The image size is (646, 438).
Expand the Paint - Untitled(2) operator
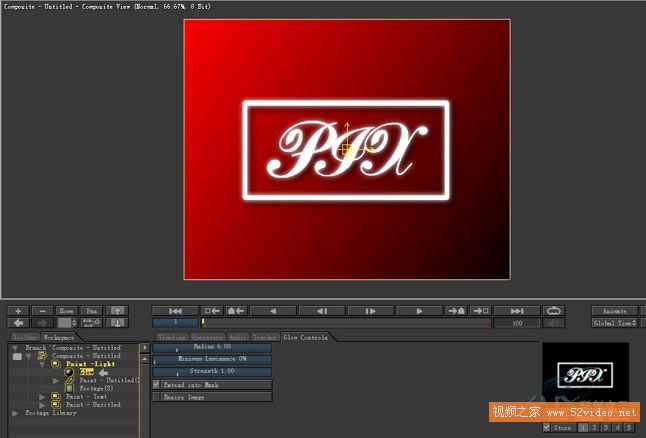pyautogui.click(x=56, y=381)
